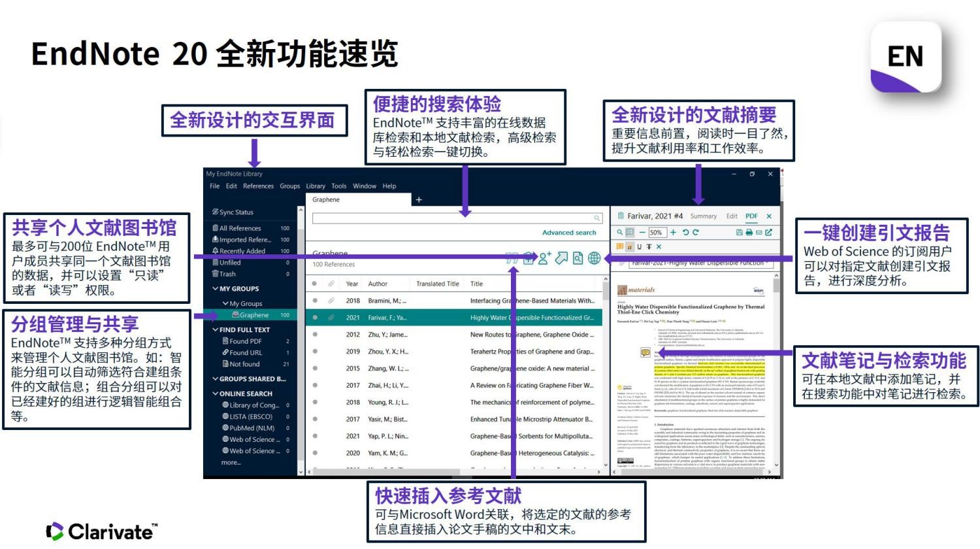This screenshot has height=549, width=980.
Task: Toggle read status dot for Zhang 2015
Action: coord(314,368)
